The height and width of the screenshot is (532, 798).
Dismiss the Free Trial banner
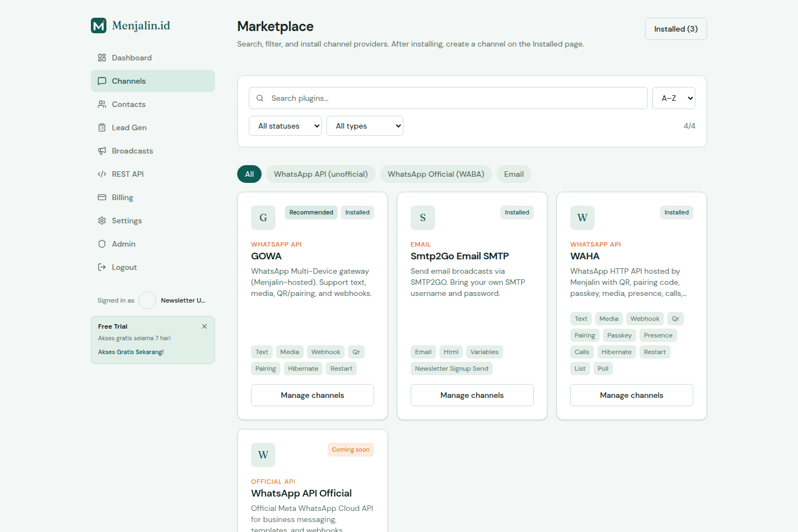(204, 326)
